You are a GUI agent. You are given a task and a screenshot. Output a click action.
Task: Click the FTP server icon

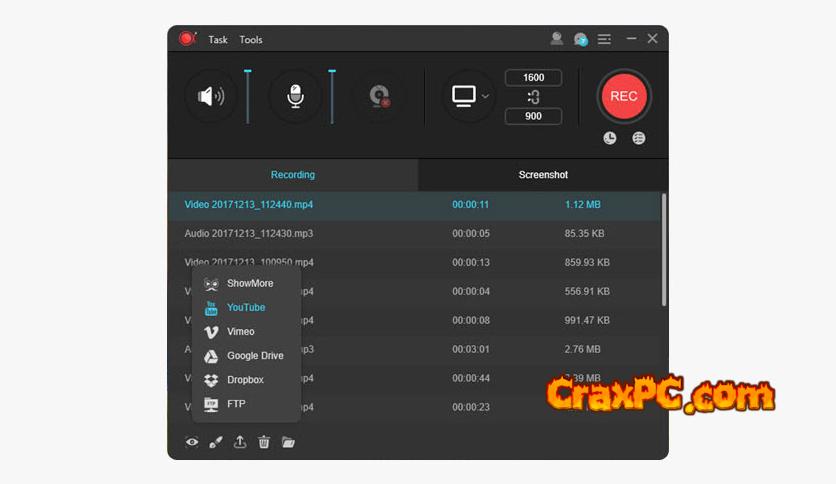[x=211, y=405]
